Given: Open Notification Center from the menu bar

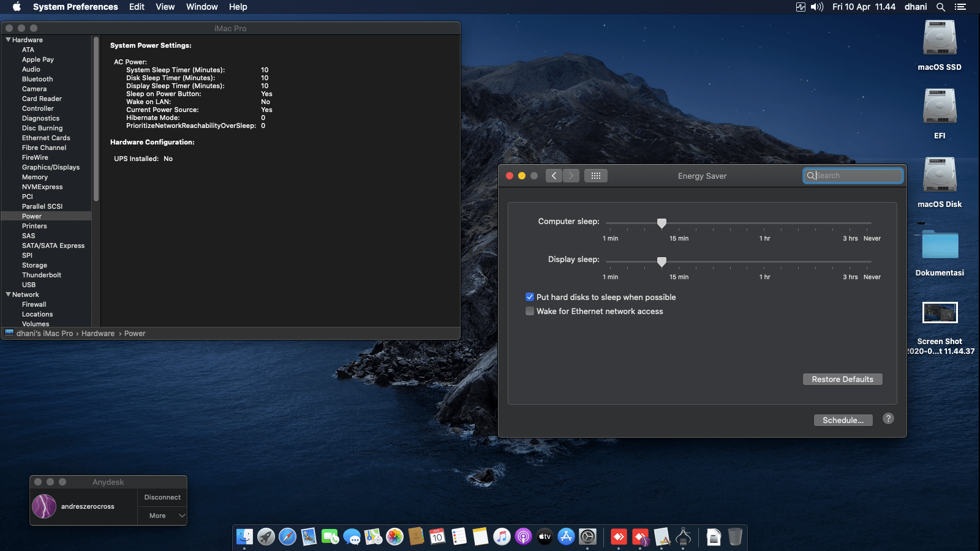Looking at the screenshot, I should coord(960,7).
